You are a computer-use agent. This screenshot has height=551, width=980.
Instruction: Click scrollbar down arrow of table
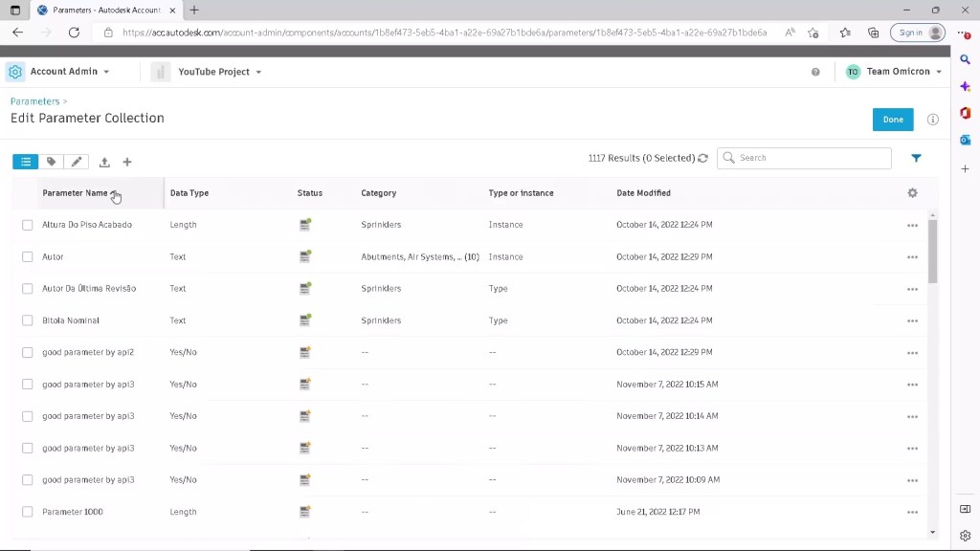(x=932, y=533)
